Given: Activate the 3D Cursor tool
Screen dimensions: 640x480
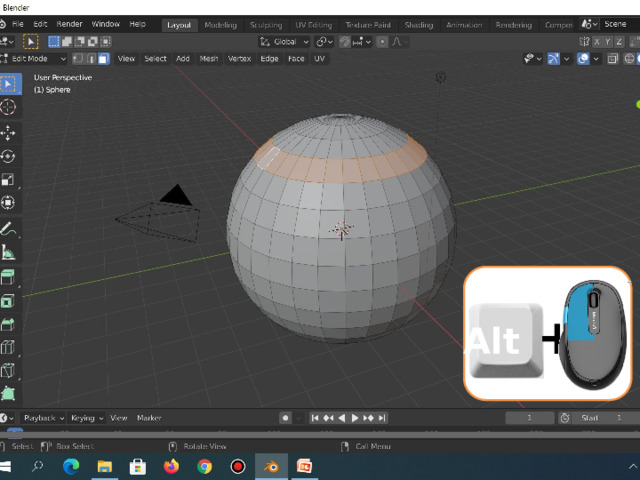Looking at the screenshot, I should [8, 107].
